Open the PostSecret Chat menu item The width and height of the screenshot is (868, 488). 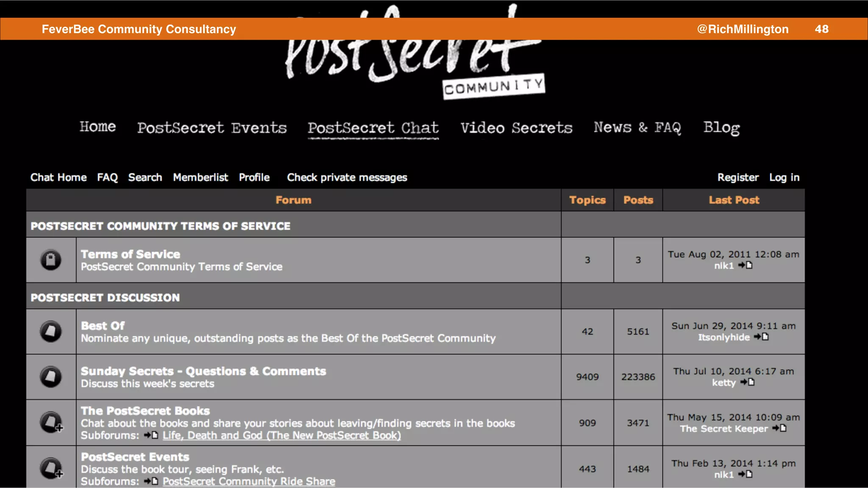(x=373, y=128)
